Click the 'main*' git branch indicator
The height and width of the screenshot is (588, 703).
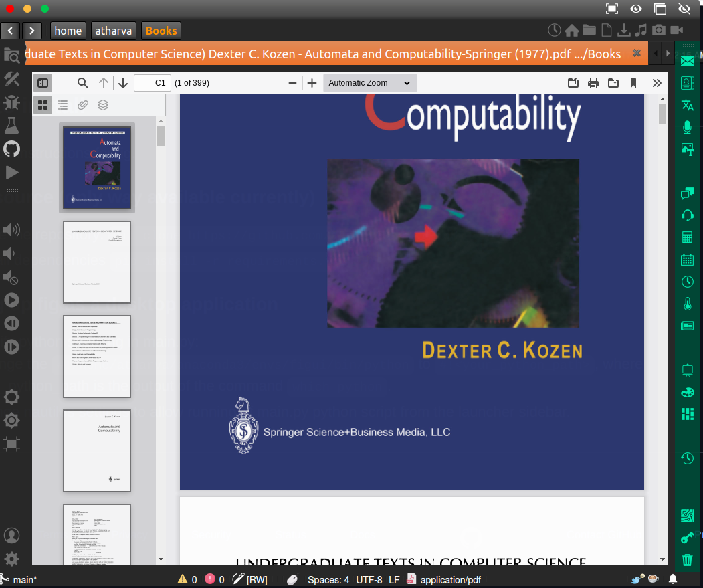pos(19,579)
